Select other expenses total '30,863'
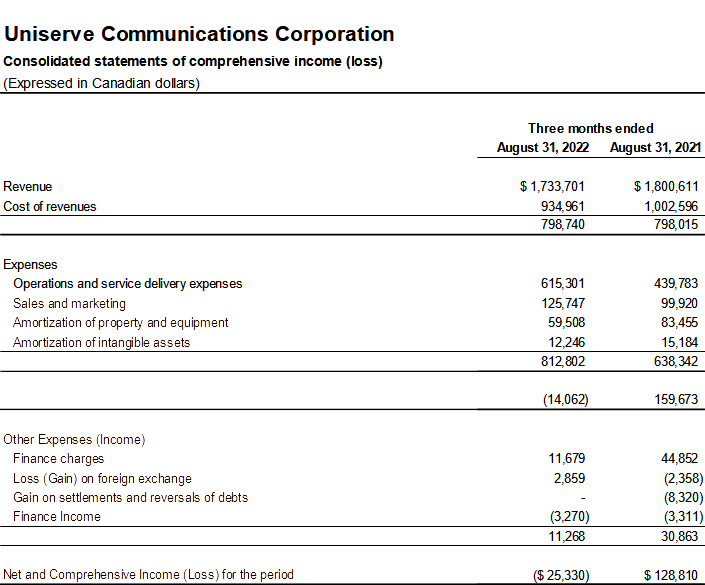The height and width of the screenshot is (585, 705). (679, 536)
